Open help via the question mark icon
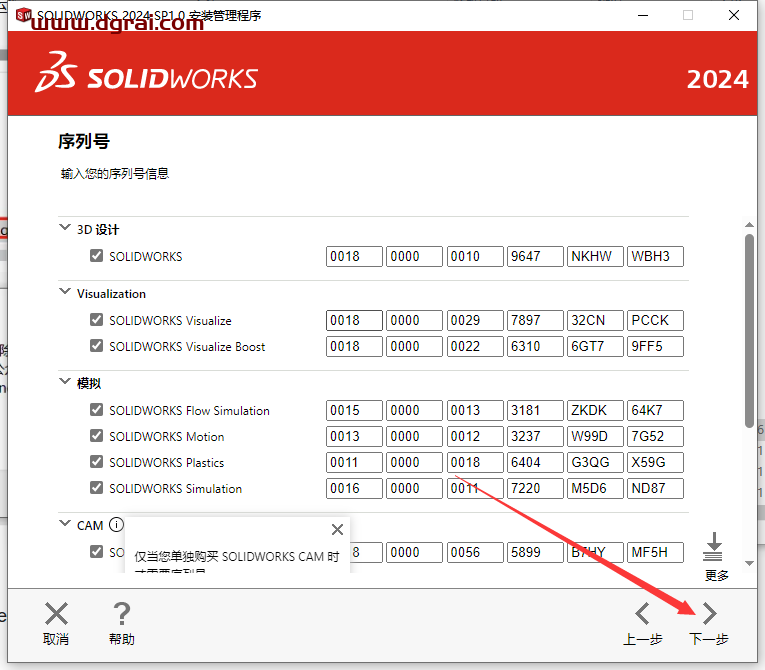The width and height of the screenshot is (765, 670). (x=121, y=613)
